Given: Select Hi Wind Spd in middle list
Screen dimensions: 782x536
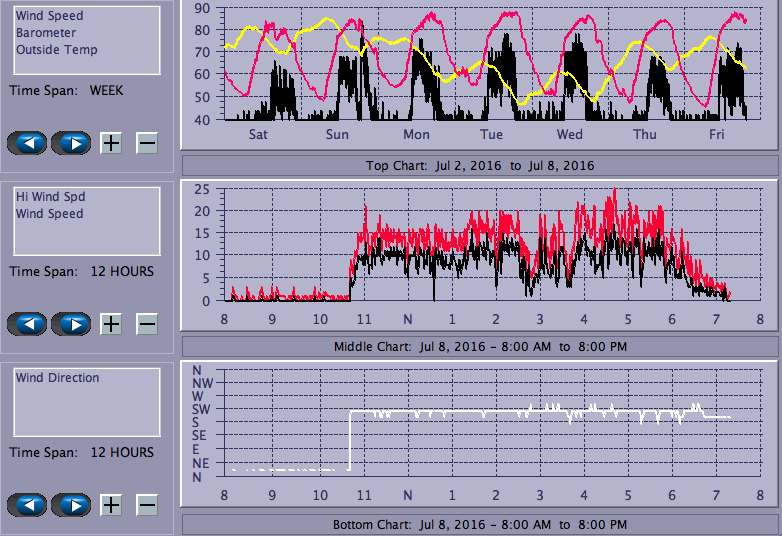Looking at the screenshot, I should (49, 197).
